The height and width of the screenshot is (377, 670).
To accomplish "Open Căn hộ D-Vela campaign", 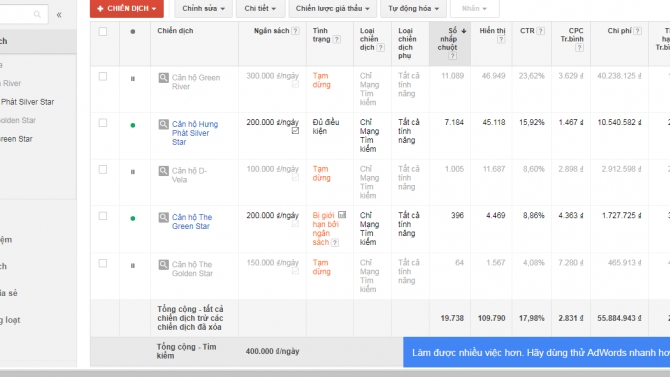I will [189, 175].
